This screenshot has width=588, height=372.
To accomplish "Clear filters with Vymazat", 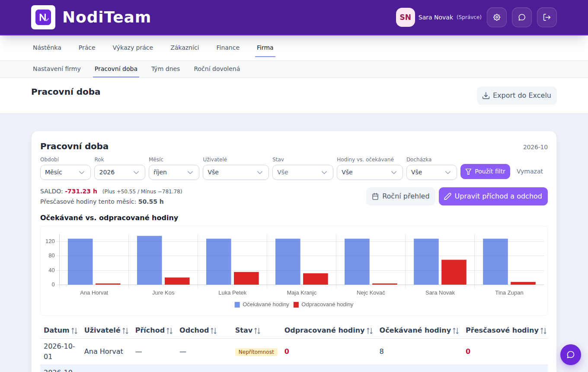I will (x=530, y=171).
